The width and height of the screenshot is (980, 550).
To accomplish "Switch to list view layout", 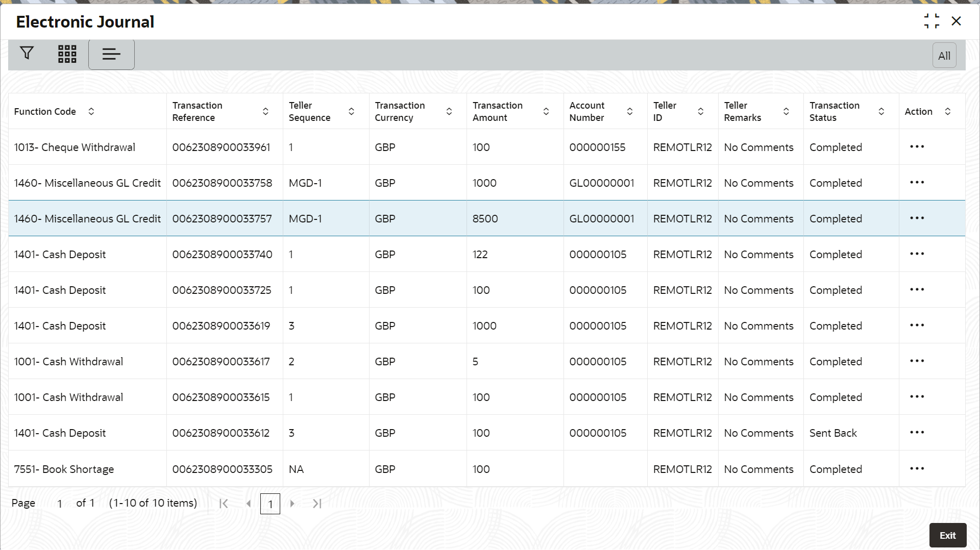I will click(111, 54).
